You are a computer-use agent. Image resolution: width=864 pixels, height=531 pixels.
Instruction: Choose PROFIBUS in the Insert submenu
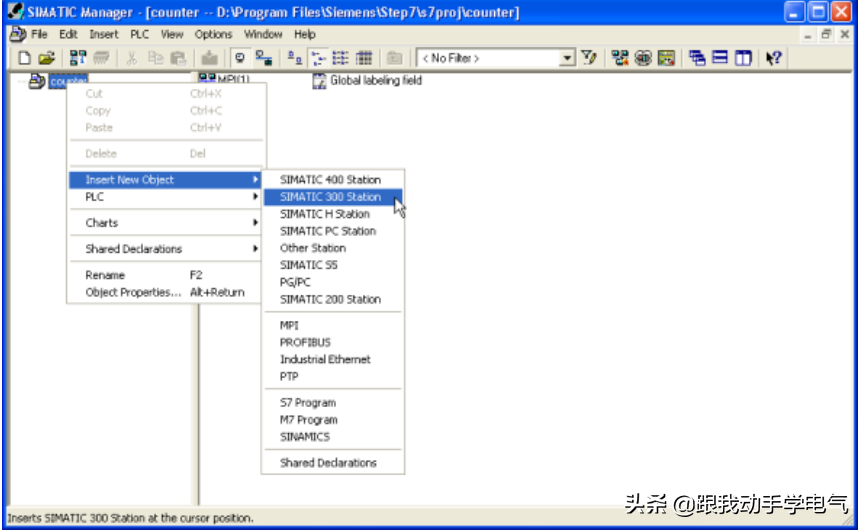coord(305,342)
